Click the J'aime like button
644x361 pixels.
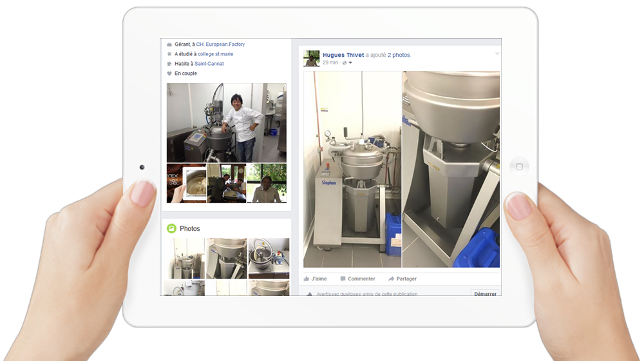(316, 279)
